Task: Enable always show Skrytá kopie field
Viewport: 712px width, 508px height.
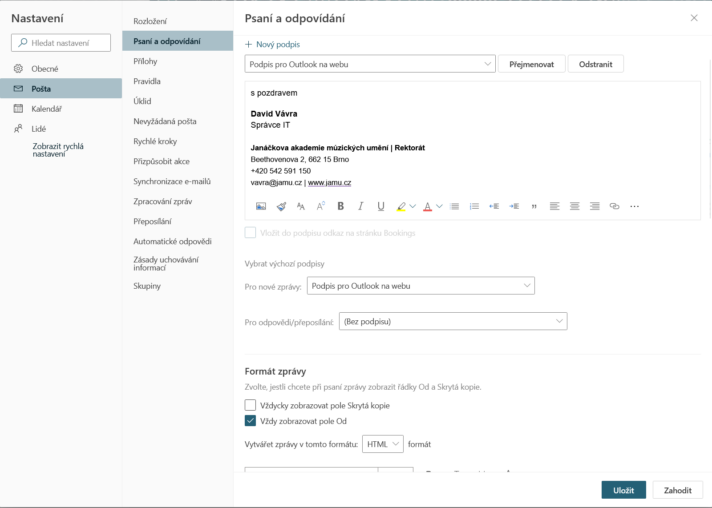Action: coord(251,405)
